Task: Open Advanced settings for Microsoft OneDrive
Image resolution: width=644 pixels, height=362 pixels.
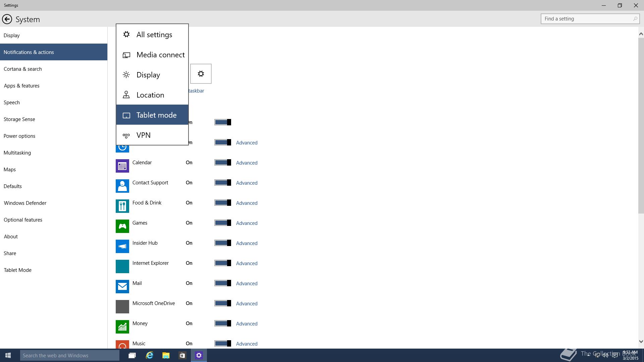Action: 247,304
